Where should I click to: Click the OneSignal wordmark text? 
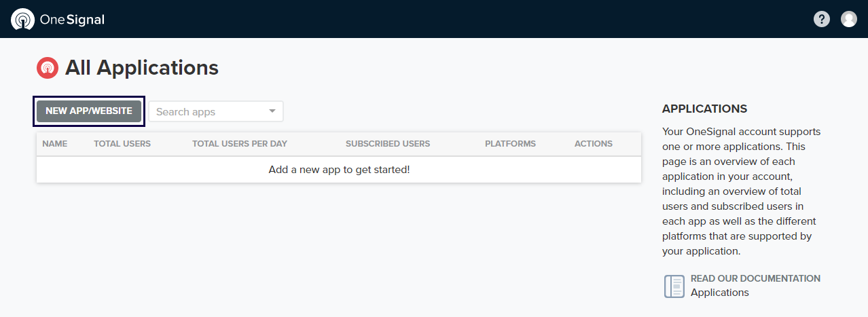click(72, 20)
